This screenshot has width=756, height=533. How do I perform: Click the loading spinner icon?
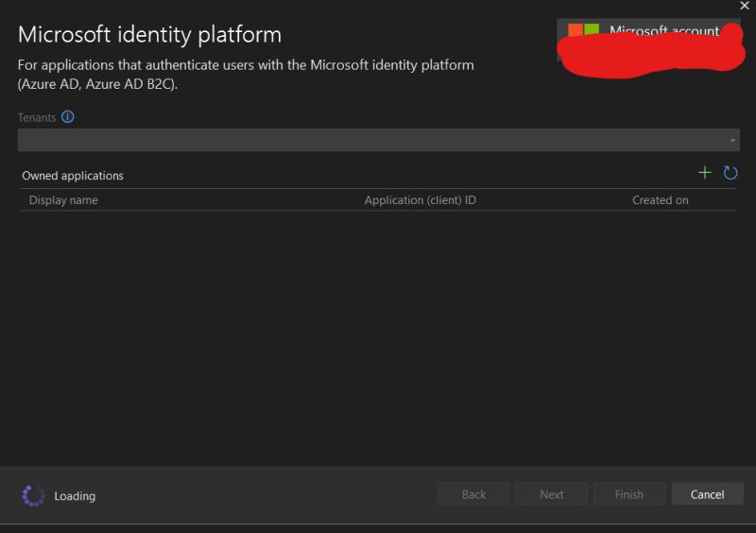[33, 496]
